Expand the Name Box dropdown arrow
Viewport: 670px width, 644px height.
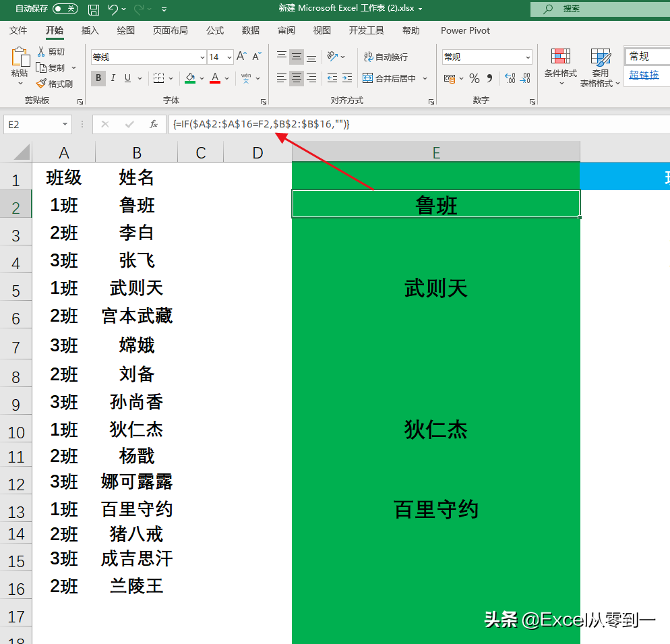click(65, 125)
